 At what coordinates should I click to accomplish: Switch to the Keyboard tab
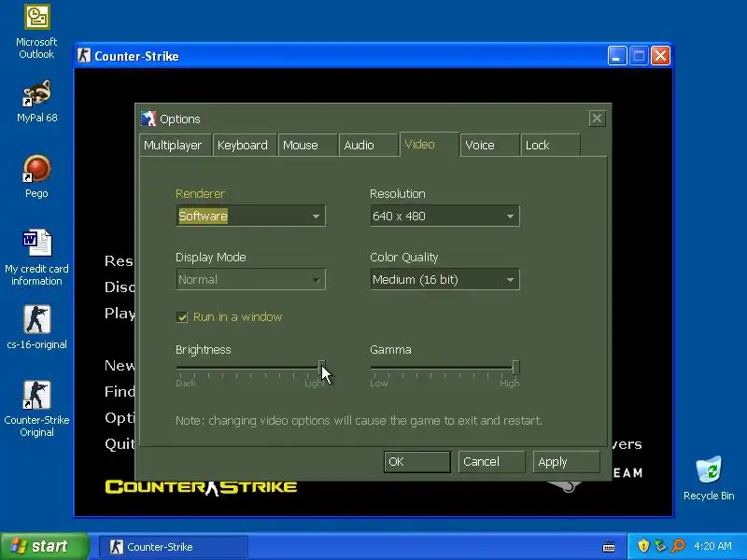coord(245,146)
